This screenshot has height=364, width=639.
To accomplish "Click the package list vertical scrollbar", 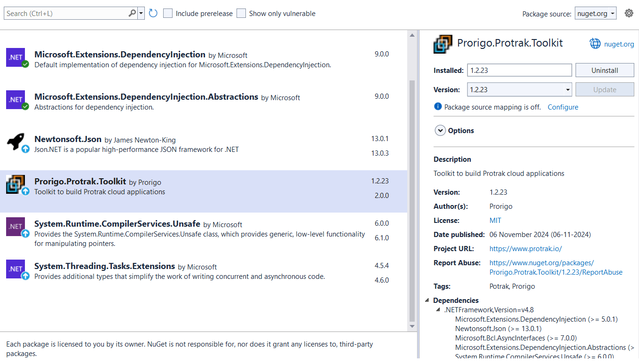I will (x=412, y=188).
